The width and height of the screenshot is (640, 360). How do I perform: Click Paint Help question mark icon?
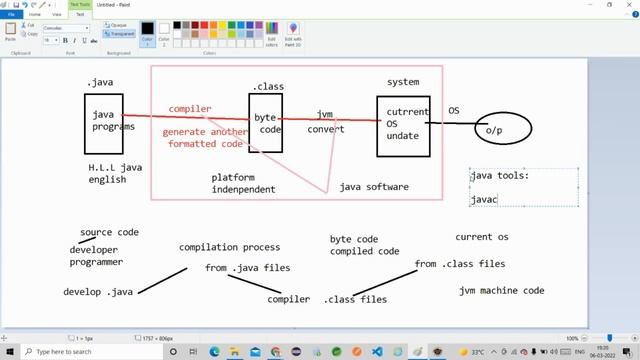636,14
